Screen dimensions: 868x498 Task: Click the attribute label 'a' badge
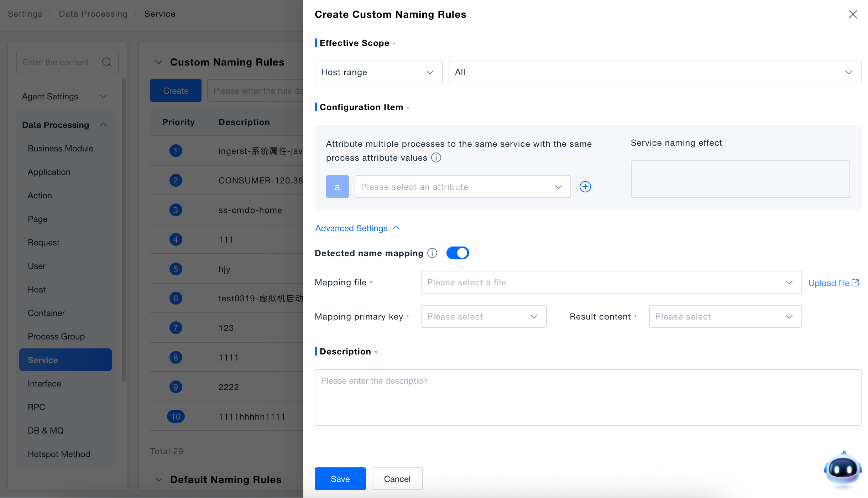click(x=337, y=187)
